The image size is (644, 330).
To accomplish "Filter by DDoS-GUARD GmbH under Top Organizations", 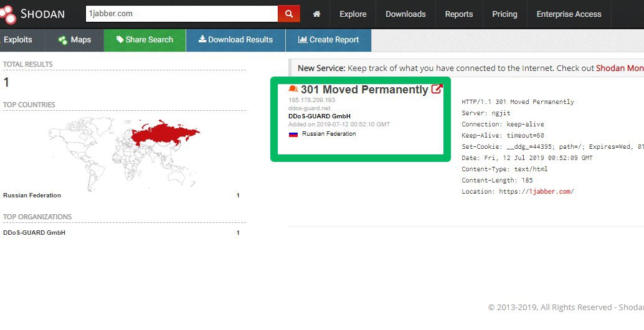I will pyautogui.click(x=34, y=233).
